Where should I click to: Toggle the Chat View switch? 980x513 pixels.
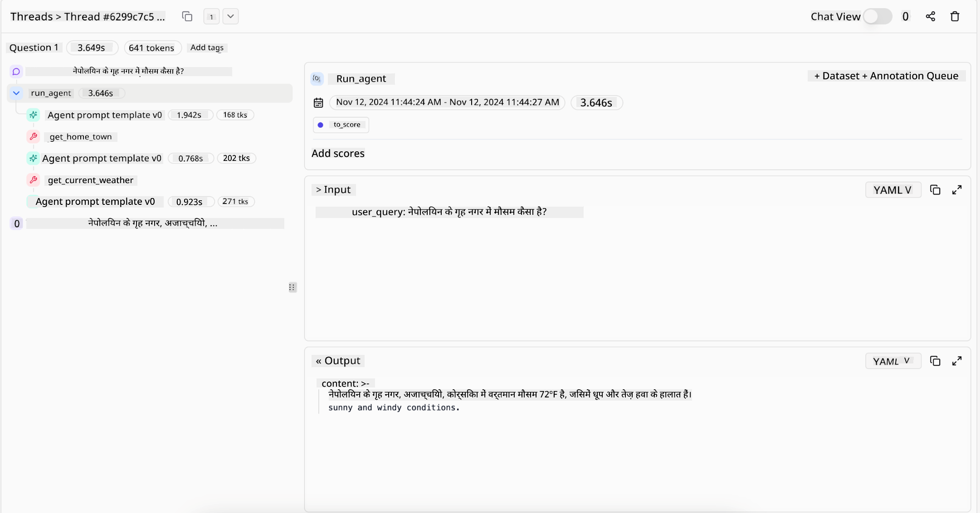click(877, 17)
